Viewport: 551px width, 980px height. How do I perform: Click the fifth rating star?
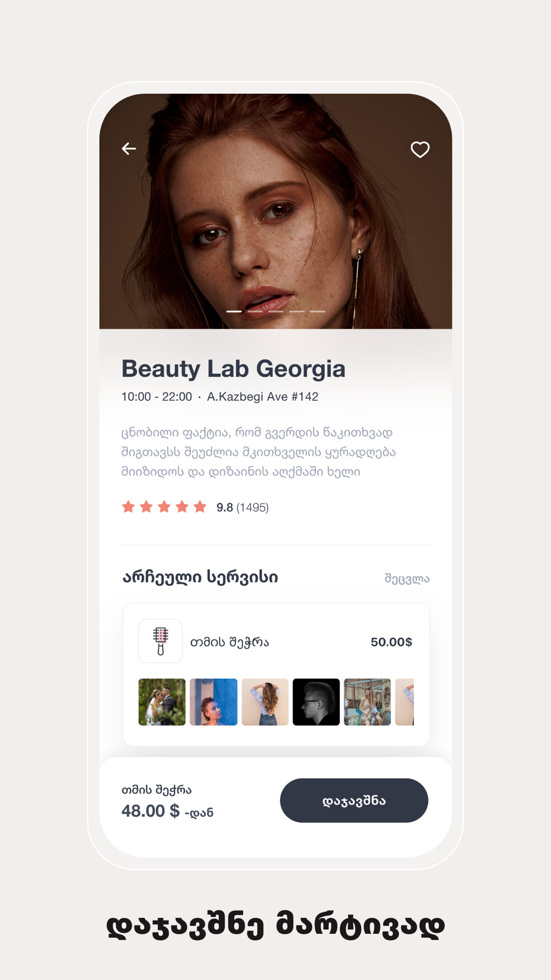pos(200,507)
